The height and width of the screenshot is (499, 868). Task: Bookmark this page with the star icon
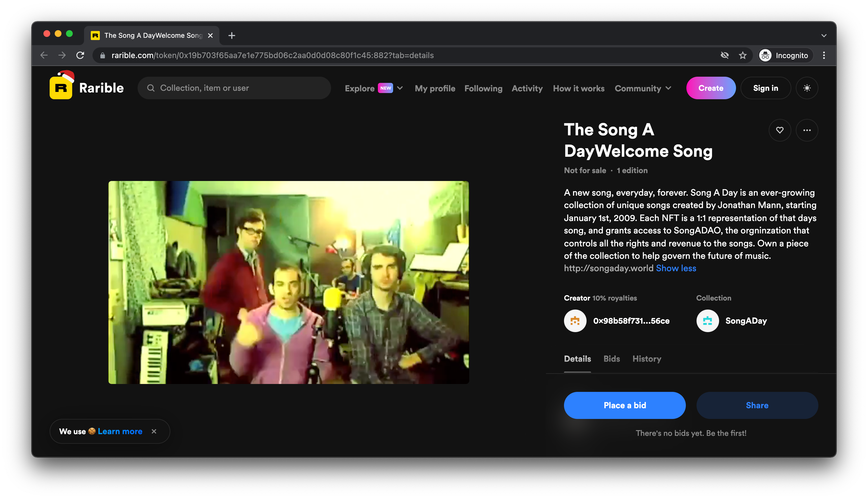[x=743, y=55]
